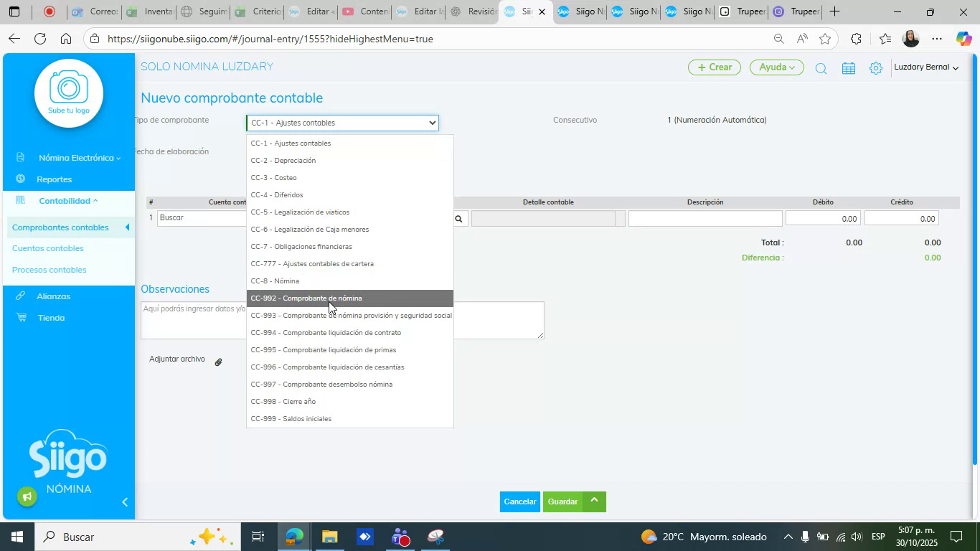Click the paperclip attach file icon

point(218,362)
